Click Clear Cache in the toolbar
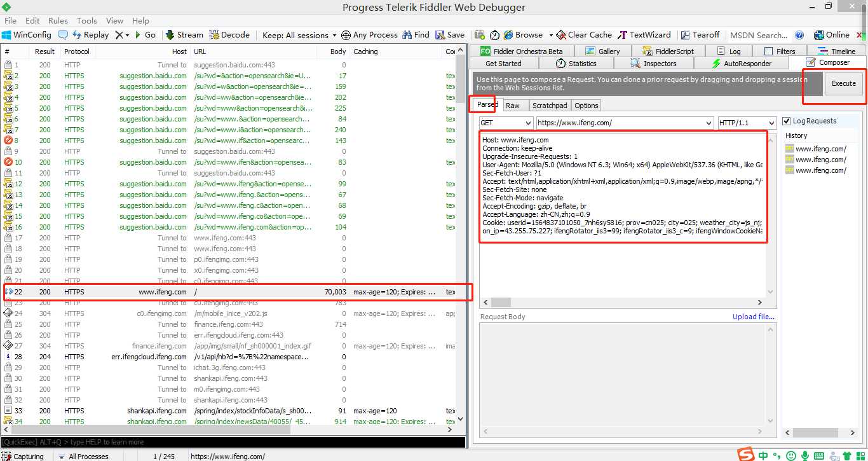Viewport: 868px width, 461px height. 585,35
